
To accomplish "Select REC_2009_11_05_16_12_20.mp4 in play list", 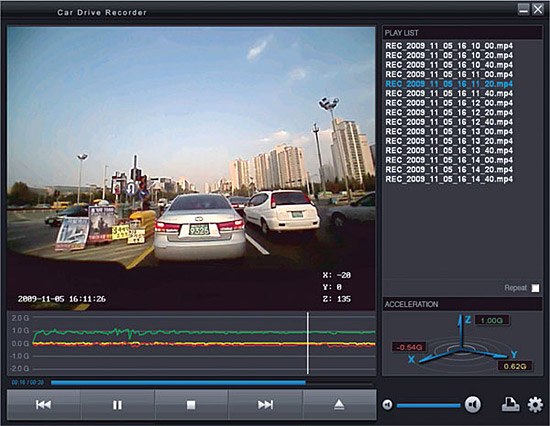I will 449,112.
